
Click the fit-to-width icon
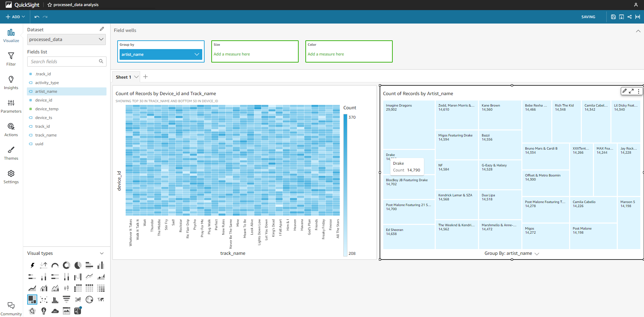point(638,17)
